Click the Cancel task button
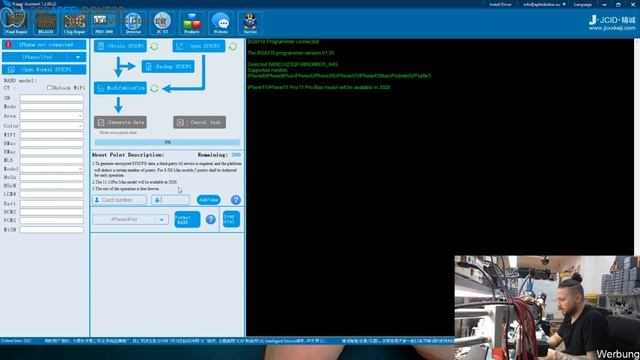 [199, 122]
